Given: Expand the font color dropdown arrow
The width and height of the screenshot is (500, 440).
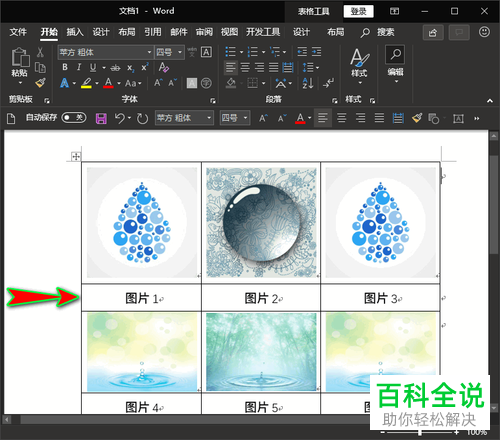Looking at the screenshot, I should click(x=119, y=83).
